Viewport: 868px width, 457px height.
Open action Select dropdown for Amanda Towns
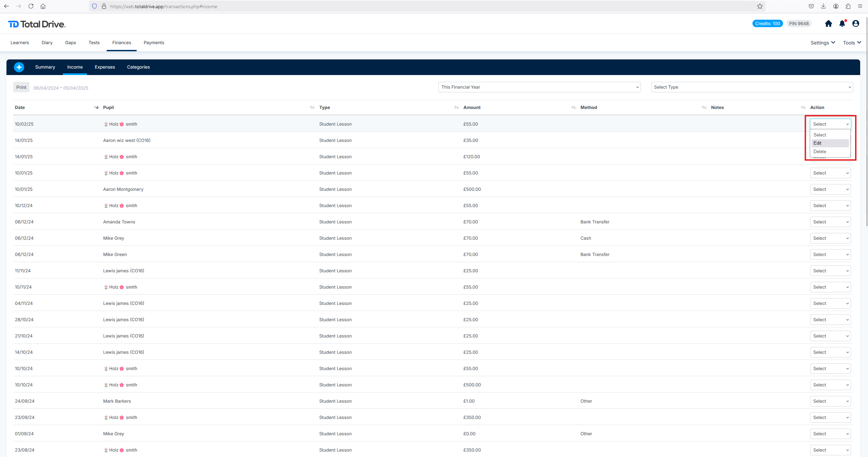coord(830,222)
